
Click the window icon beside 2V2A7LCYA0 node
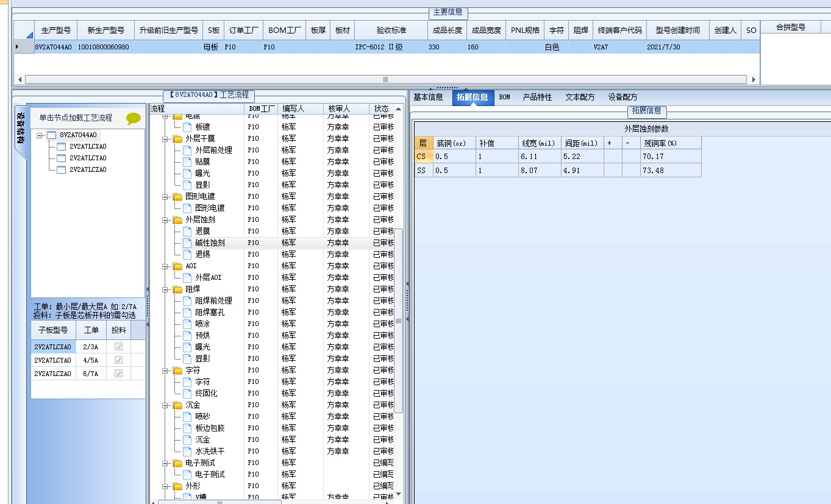(x=61, y=158)
